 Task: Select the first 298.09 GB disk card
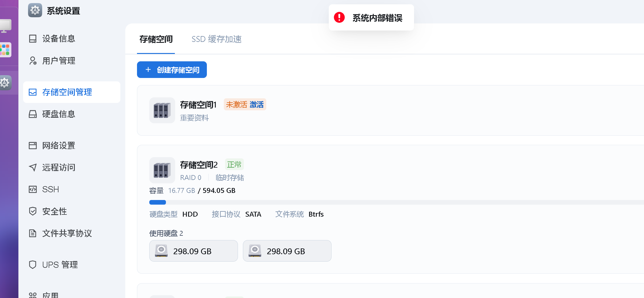tap(194, 251)
